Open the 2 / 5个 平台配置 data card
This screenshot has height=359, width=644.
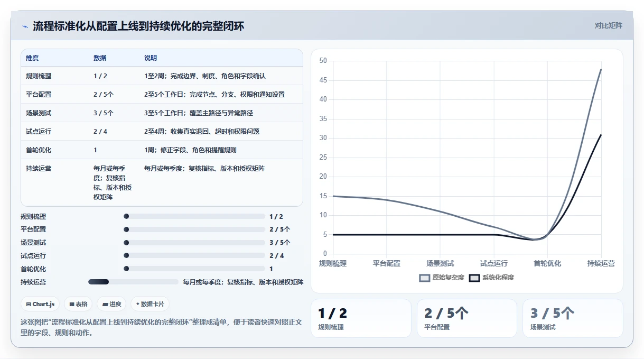[467, 318]
